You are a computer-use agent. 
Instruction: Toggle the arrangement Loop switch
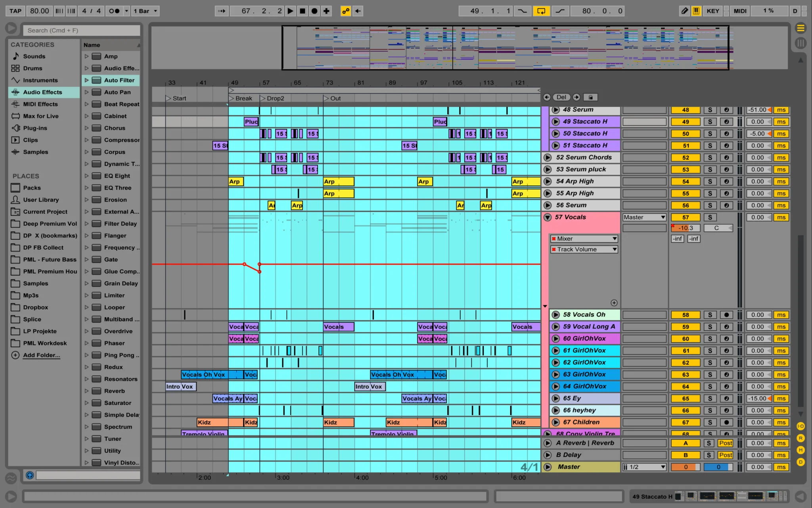(x=541, y=11)
